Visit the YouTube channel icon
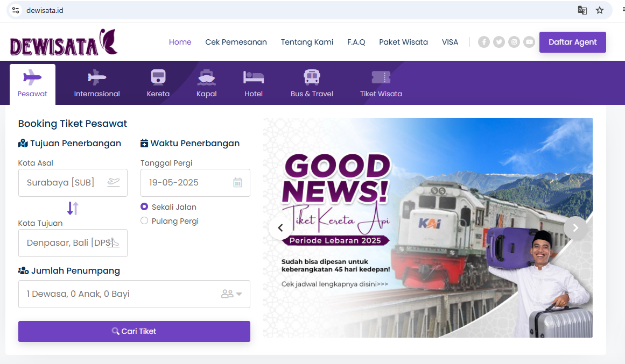Viewport: 625px width, 364px height. click(529, 42)
